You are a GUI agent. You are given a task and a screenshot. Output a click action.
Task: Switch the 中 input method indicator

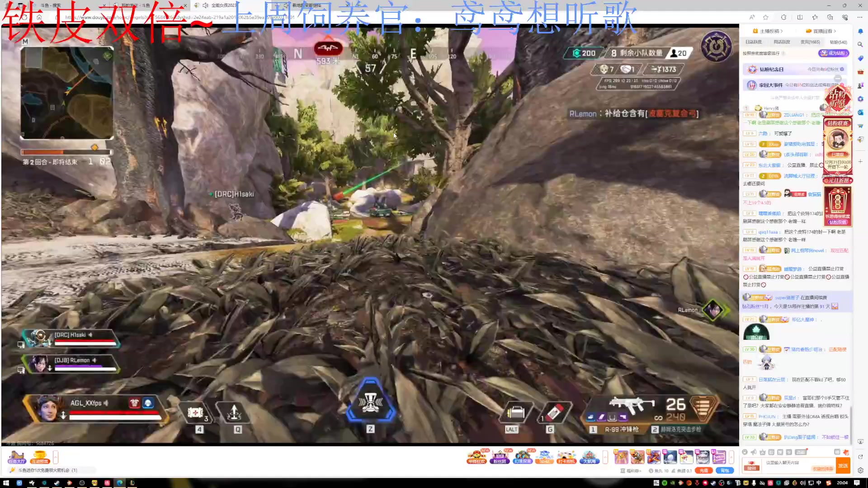click(x=819, y=483)
